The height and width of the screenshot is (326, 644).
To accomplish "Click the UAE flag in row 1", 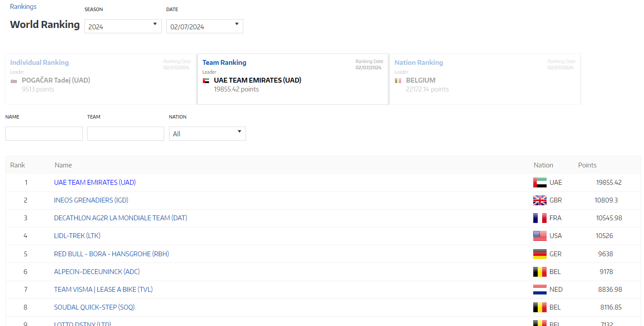I will coord(540,183).
